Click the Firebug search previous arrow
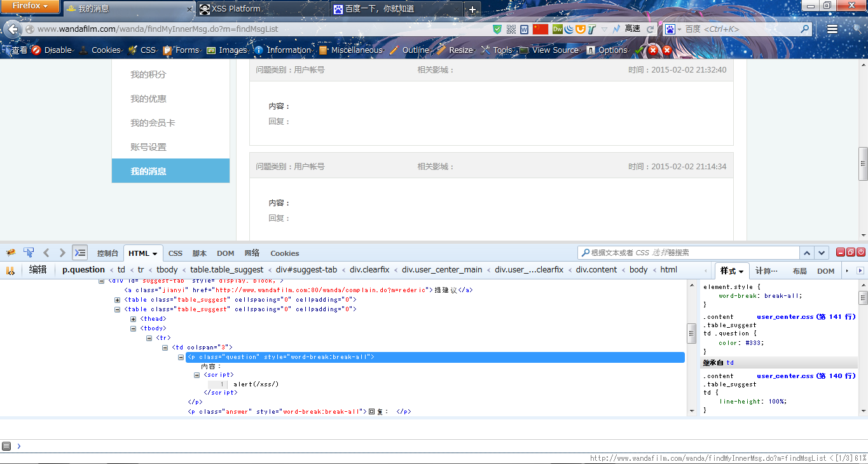This screenshot has width=868, height=464. point(806,253)
